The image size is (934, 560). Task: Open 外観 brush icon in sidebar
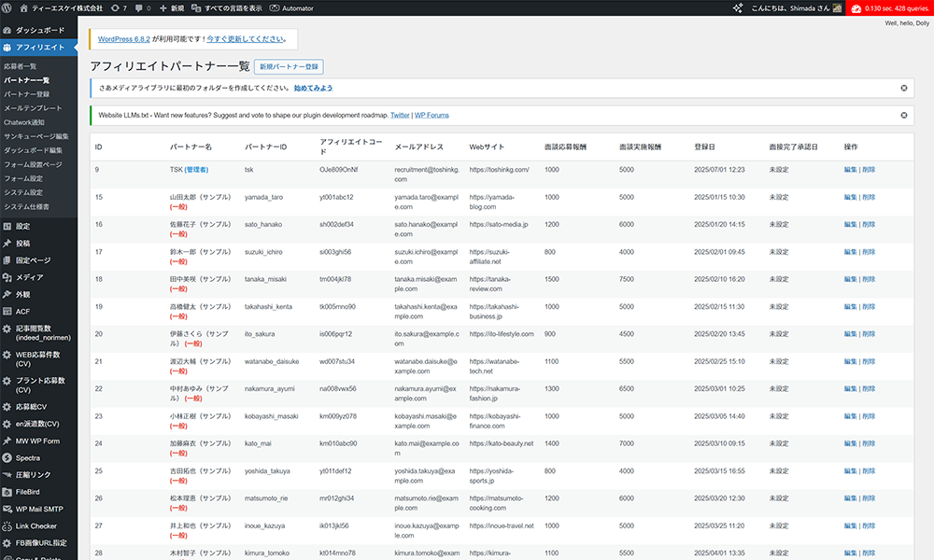pyautogui.click(x=7, y=295)
